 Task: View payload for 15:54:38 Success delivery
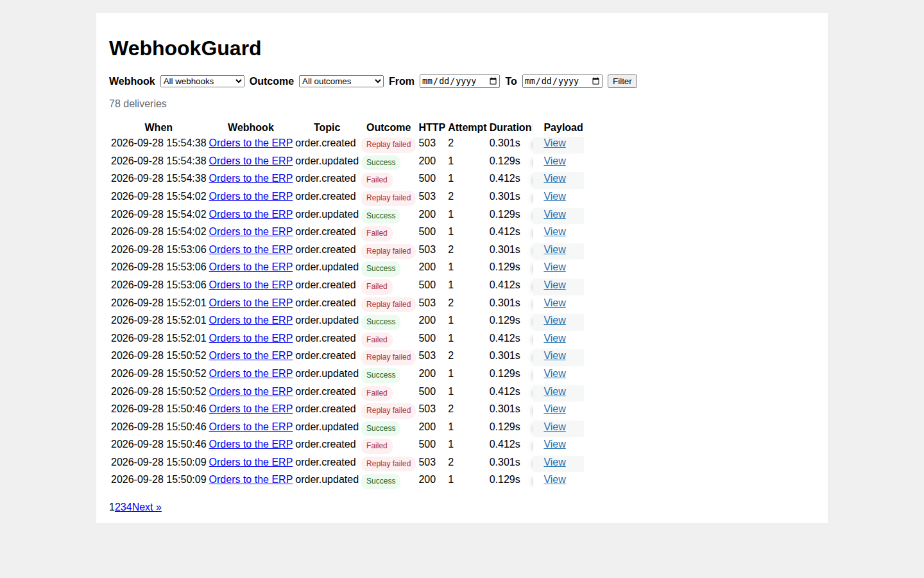(x=554, y=161)
